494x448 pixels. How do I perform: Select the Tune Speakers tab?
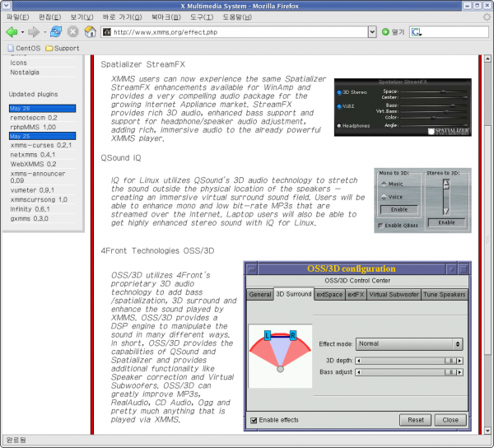[x=445, y=295]
